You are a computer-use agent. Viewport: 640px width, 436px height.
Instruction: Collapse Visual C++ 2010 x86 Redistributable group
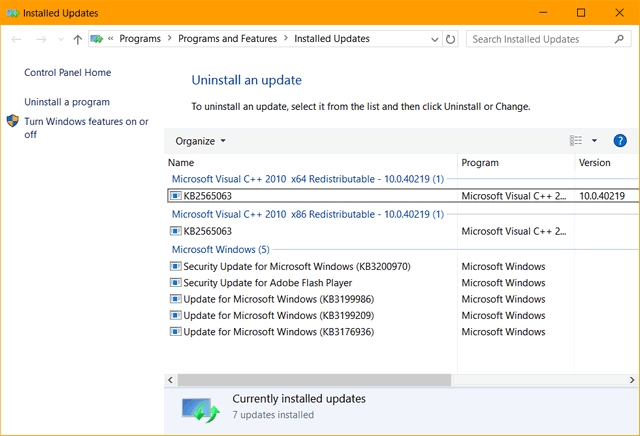click(x=308, y=214)
